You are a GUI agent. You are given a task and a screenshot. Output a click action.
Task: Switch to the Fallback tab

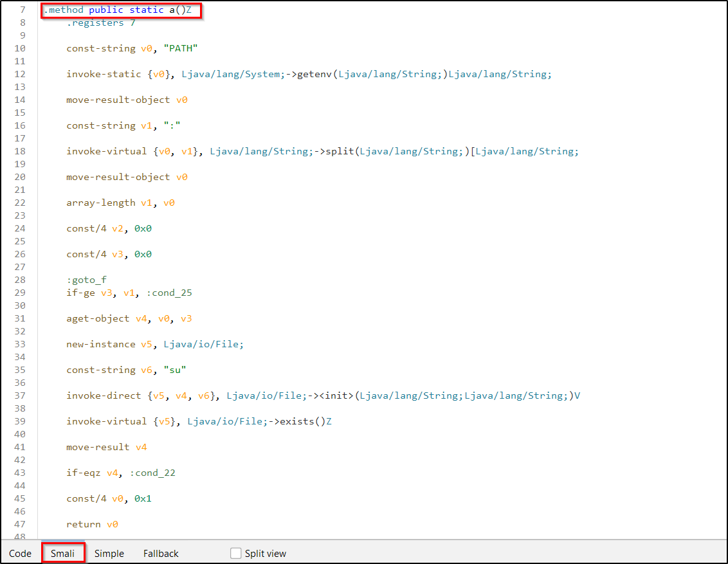(x=161, y=553)
